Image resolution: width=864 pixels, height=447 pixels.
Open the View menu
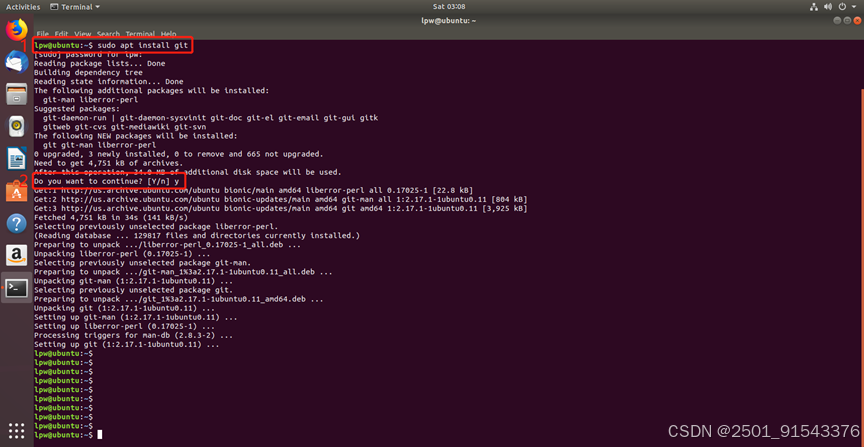83,34
